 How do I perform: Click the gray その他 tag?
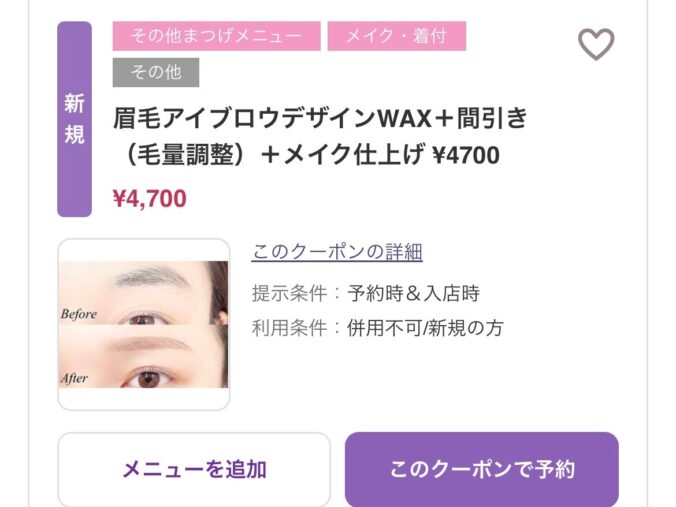click(156, 72)
